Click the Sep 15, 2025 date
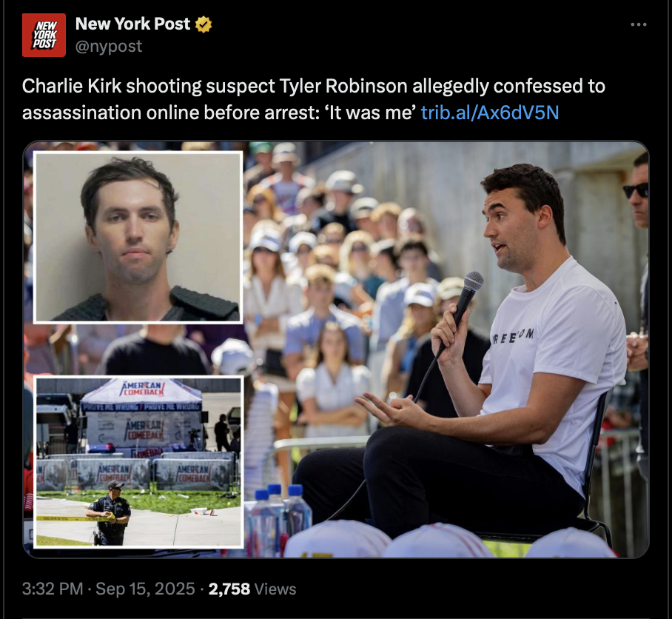672x619 pixels. pyautogui.click(x=145, y=589)
